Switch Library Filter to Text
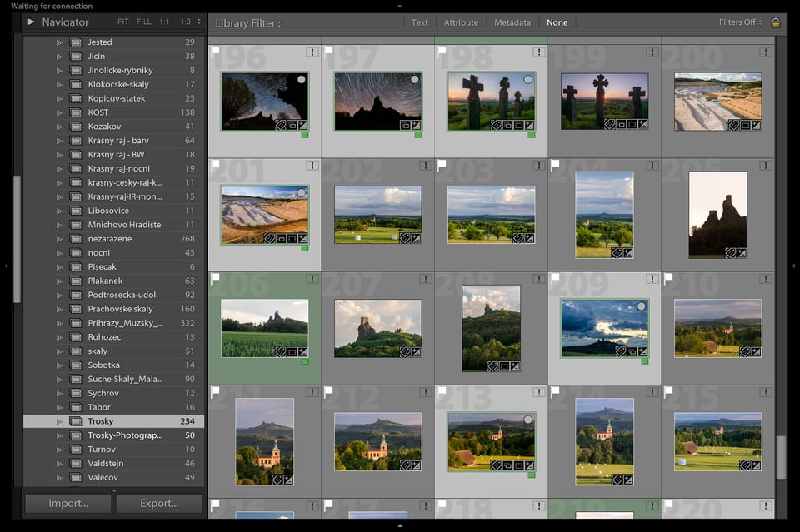 pos(420,22)
